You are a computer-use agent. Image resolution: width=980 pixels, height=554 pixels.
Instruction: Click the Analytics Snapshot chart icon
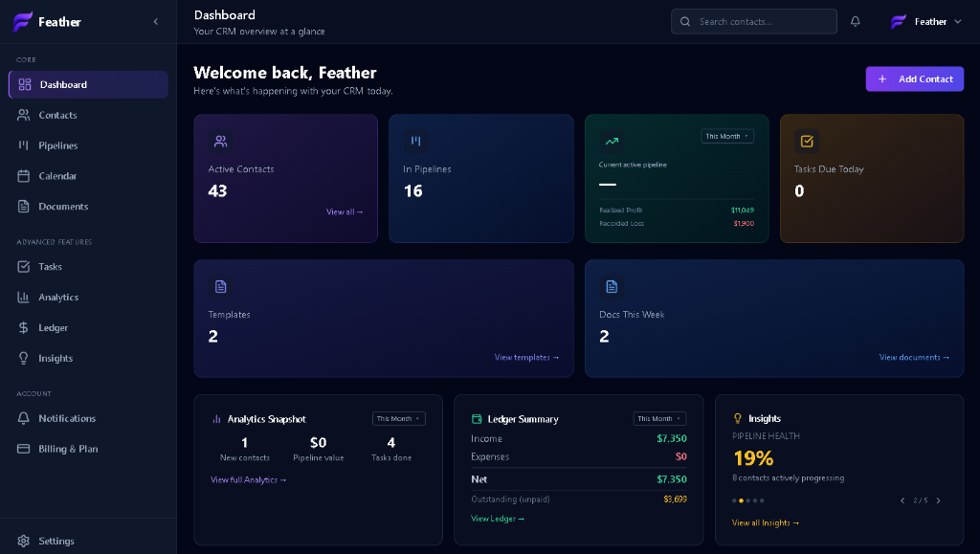216,419
